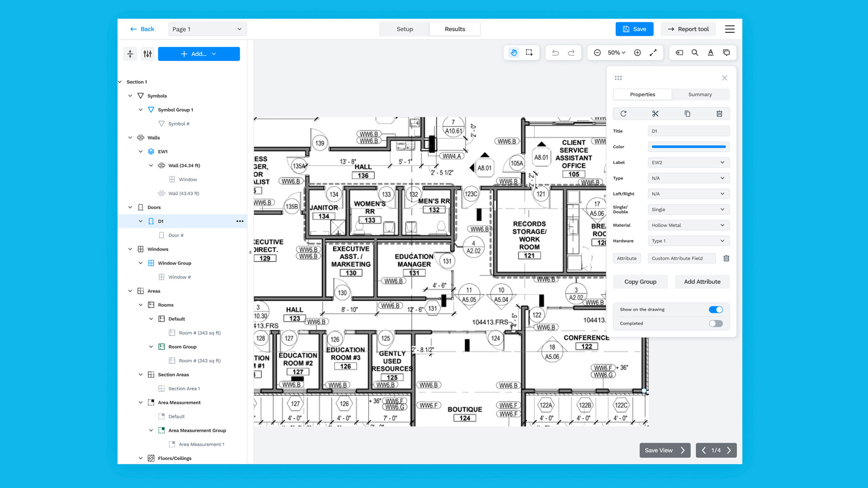Screen dimensions: 868x488
Task: Activate the marquee selection tool
Action: 529,53
